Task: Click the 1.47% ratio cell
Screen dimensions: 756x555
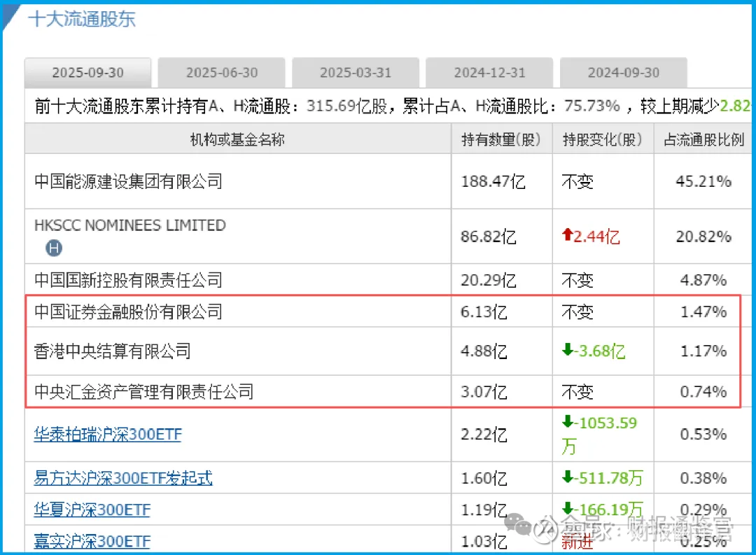Action: 703,312
